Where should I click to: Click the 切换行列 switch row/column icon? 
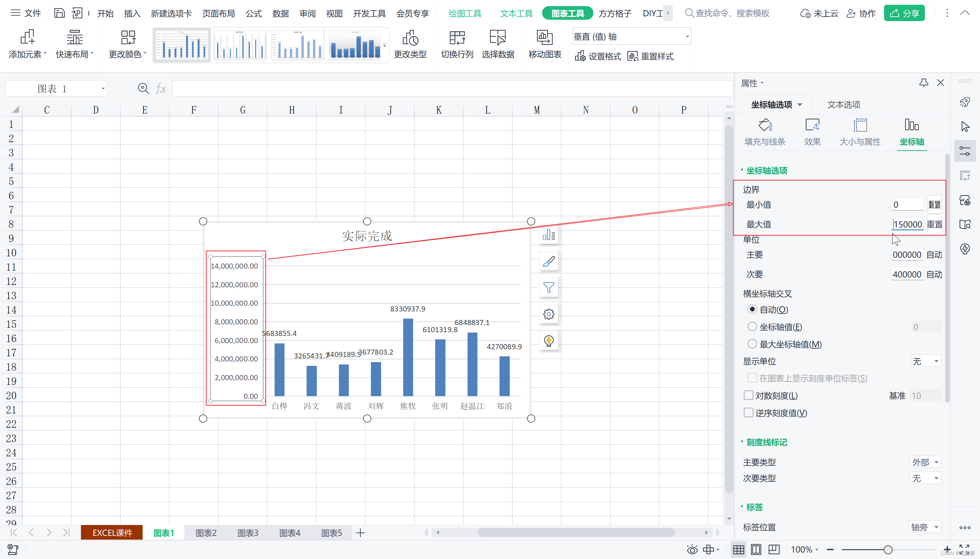click(x=457, y=38)
